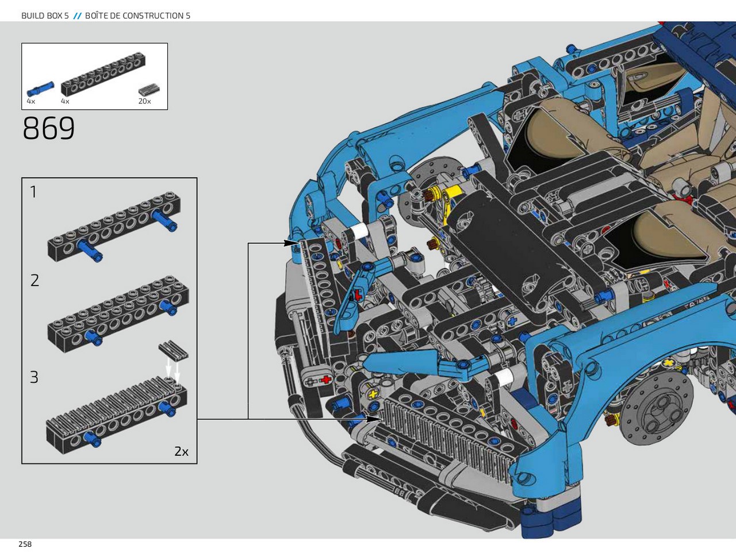Click the sub-step 3 grille-covered brick illustration
The image size is (736, 560).
coord(116,414)
